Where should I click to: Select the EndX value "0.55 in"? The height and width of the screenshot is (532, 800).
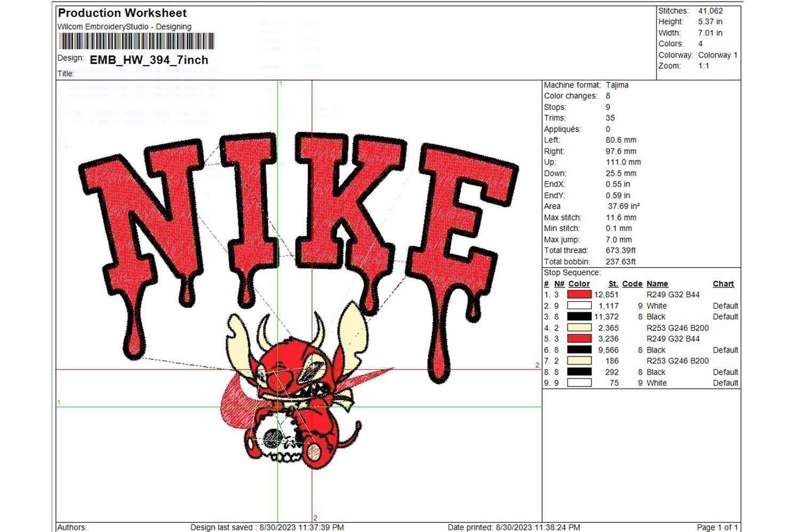click(618, 184)
